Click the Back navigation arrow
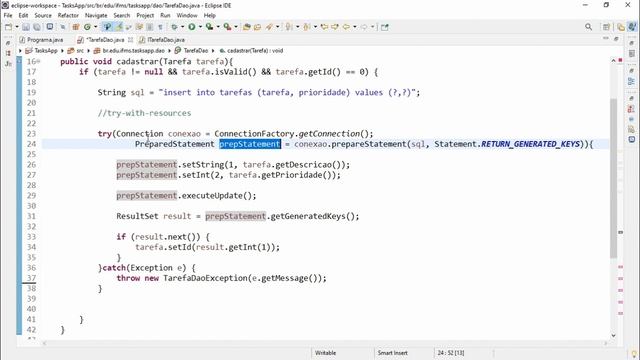 [347, 27]
